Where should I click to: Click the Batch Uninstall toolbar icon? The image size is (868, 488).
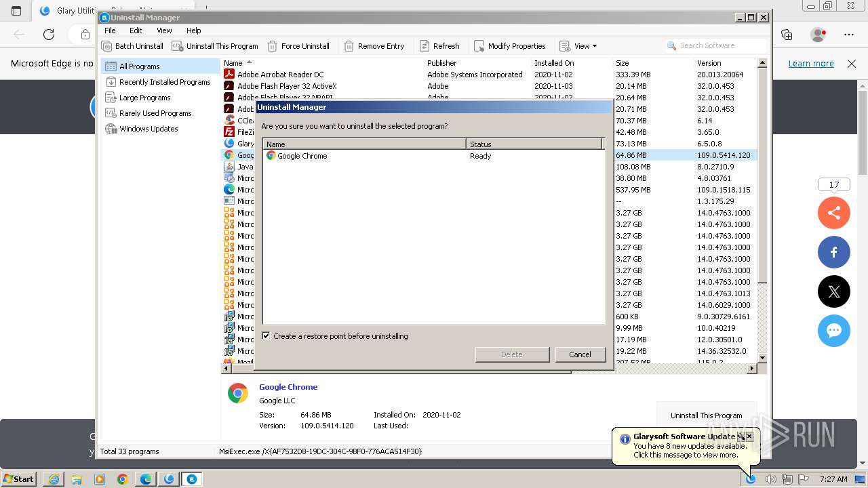pos(106,46)
